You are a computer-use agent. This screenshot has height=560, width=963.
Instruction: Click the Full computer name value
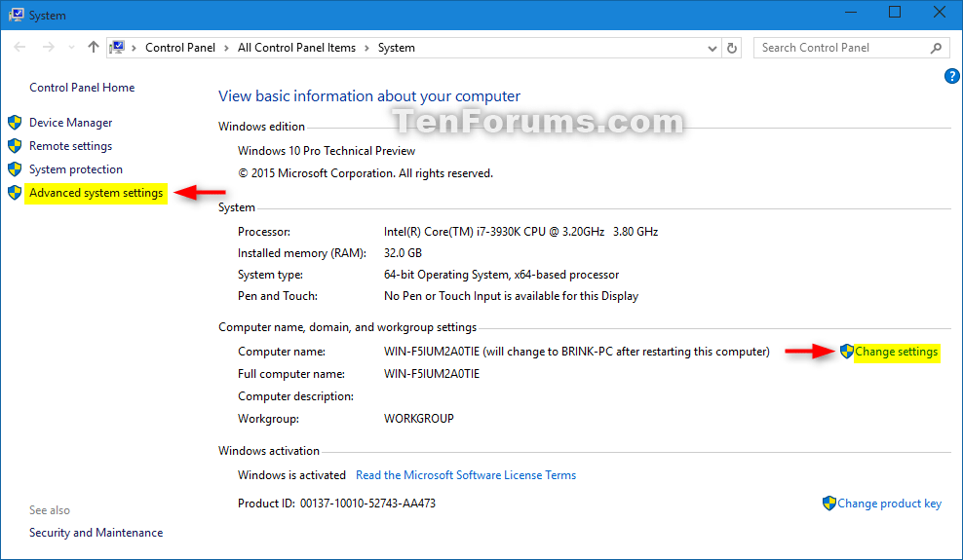tap(432, 374)
